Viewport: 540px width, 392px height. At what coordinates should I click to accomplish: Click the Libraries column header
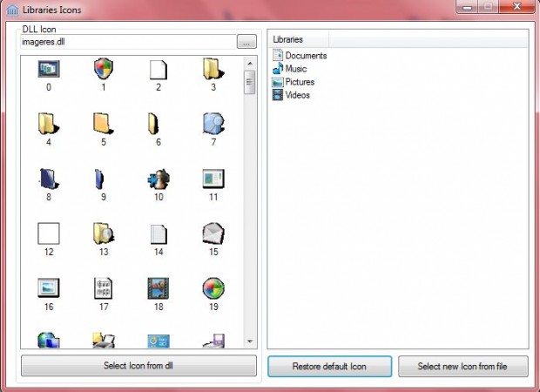[298, 39]
